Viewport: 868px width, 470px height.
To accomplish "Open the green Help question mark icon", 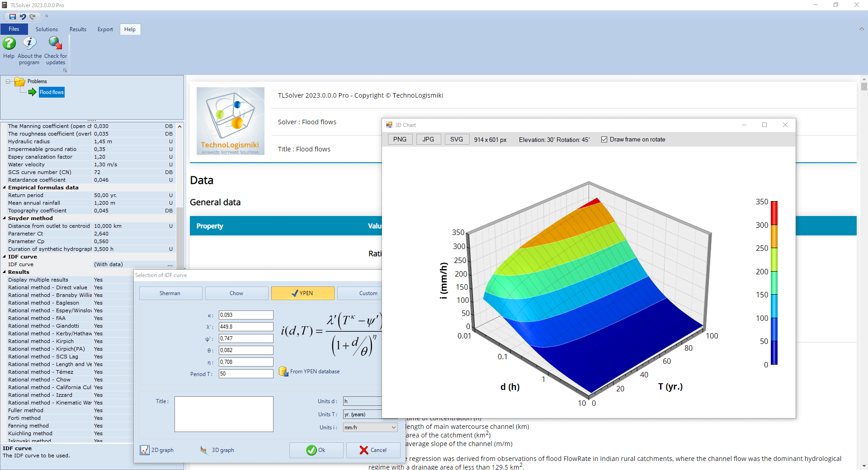I will pos(9,43).
